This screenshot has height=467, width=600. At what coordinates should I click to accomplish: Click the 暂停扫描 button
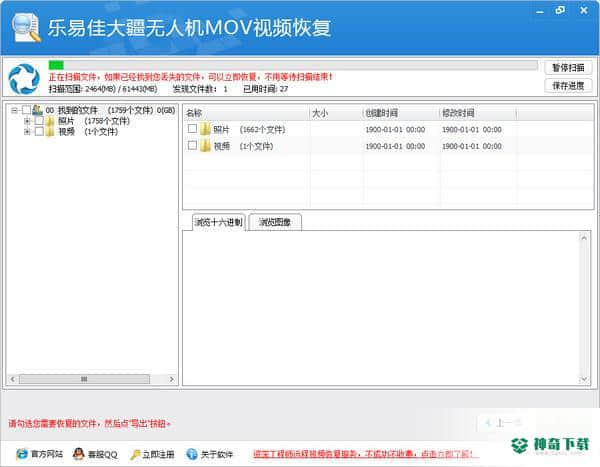568,68
